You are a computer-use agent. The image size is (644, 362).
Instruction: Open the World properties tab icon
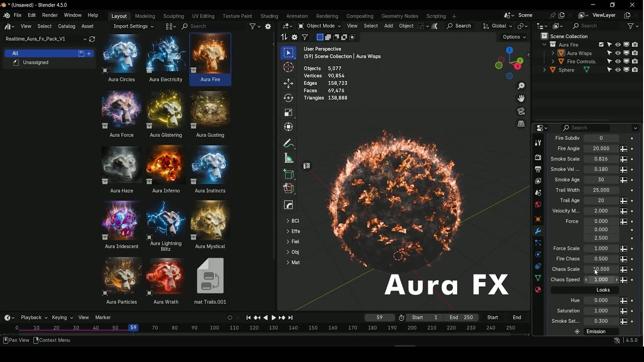538,204
